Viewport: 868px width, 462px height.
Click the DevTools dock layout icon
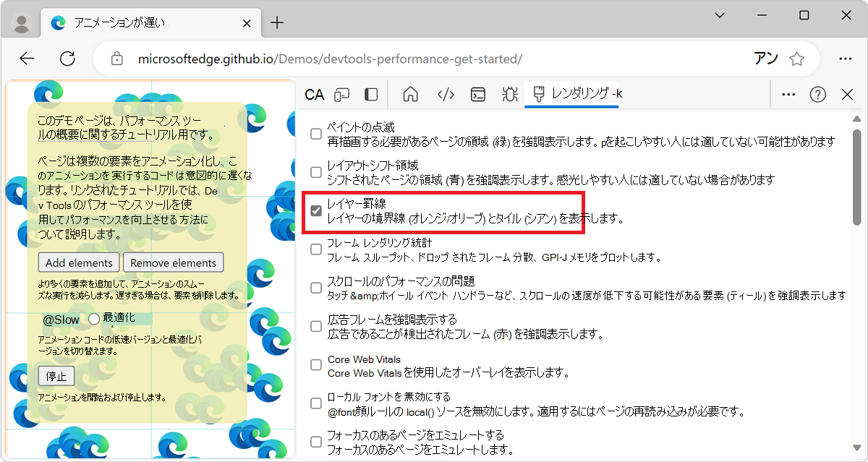click(x=370, y=94)
